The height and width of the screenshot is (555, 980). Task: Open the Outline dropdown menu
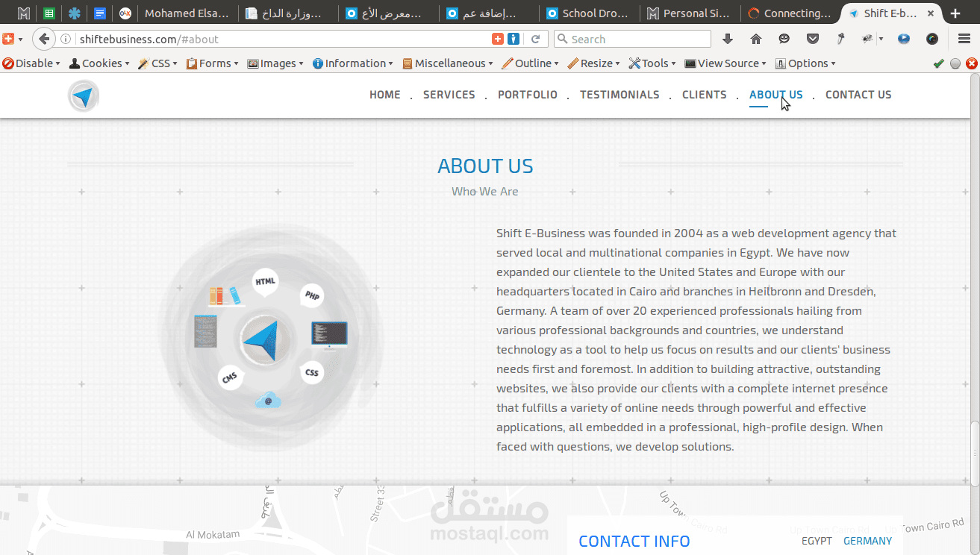[531, 63]
